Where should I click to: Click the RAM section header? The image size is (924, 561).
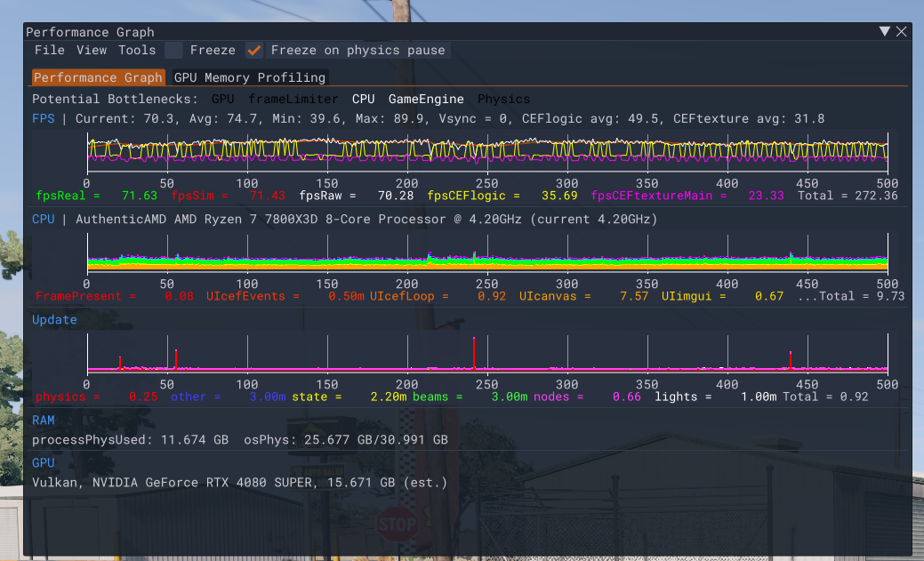(43, 421)
